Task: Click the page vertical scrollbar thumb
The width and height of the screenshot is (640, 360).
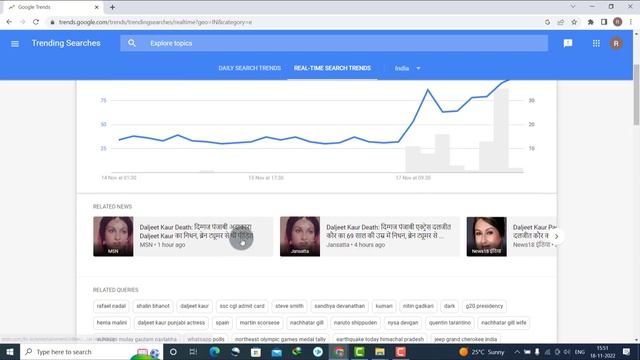Action: 636,95
